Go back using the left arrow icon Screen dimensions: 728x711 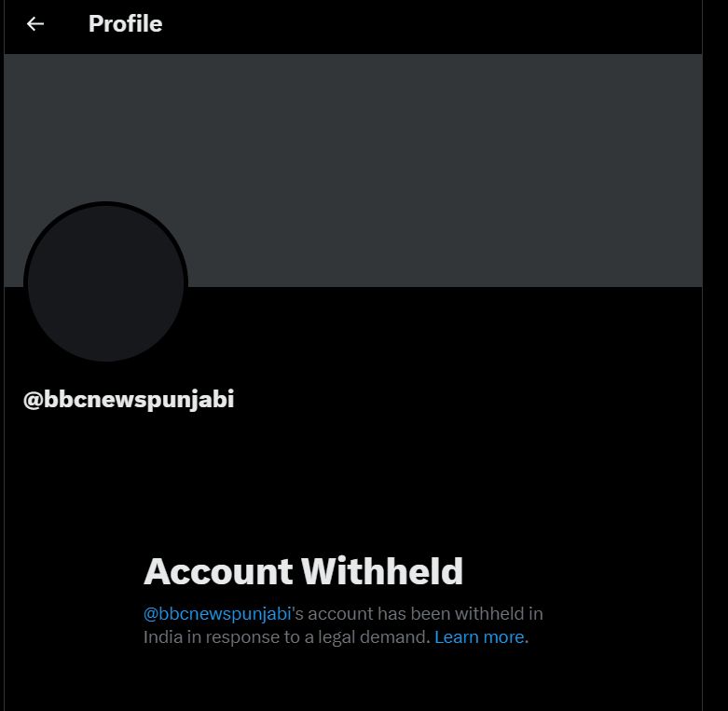tap(35, 23)
